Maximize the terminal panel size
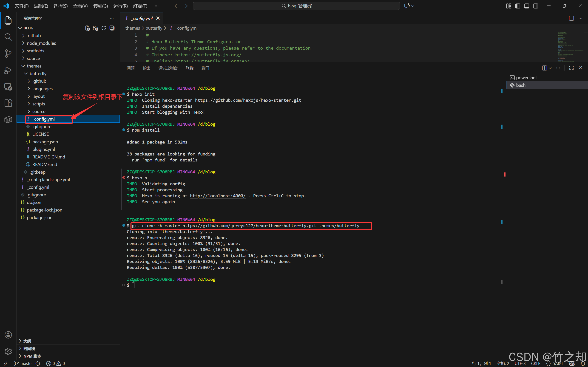588x367 pixels. point(571,68)
